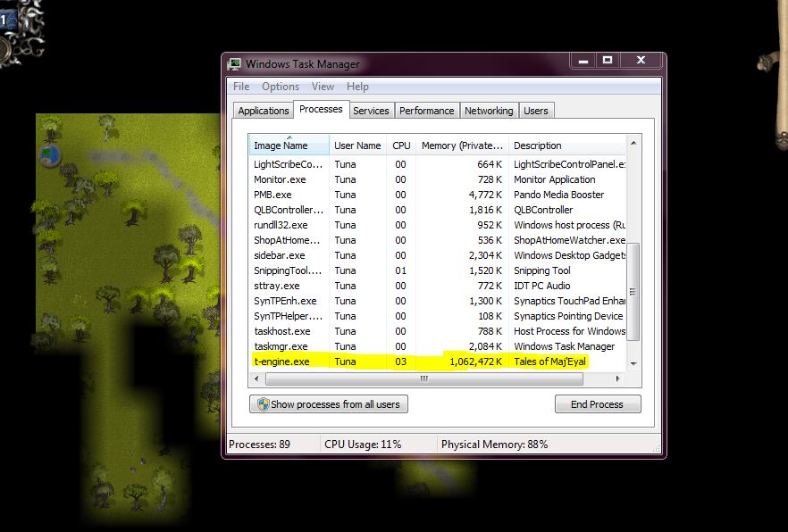Click the 4,772 K memory value
This screenshot has height=532, width=788.
[x=485, y=195]
